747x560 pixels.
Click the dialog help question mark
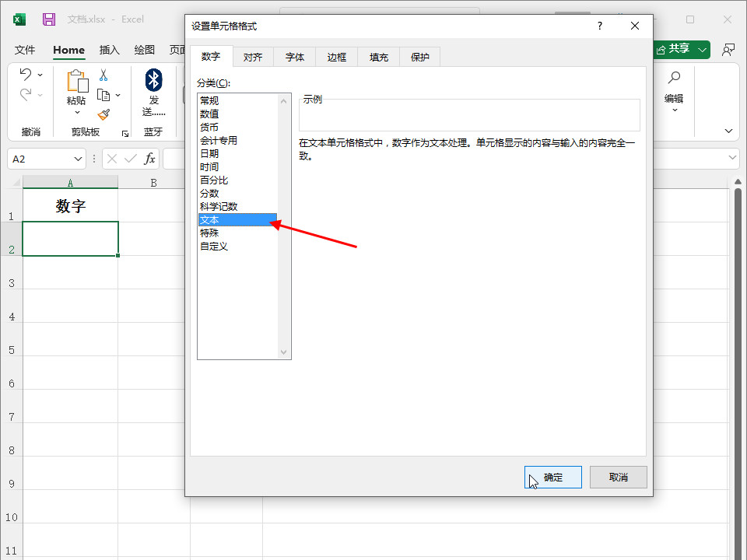(x=600, y=26)
